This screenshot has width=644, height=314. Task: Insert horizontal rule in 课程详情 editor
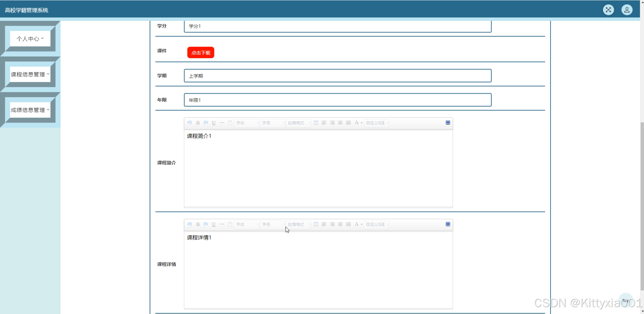222,224
